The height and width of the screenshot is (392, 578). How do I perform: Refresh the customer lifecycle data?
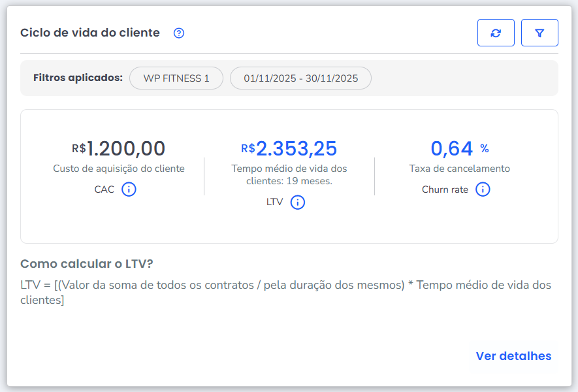(x=496, y=33)
